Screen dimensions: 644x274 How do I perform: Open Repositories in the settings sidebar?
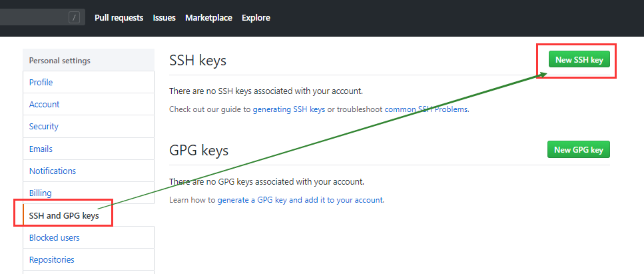(x=52, y=260)
